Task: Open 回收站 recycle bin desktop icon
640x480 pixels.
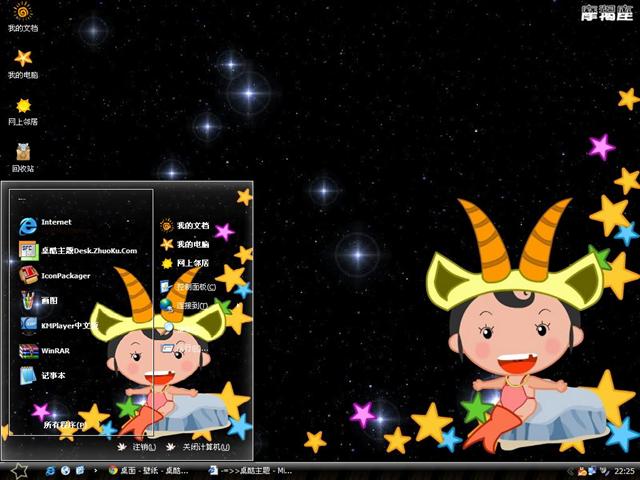Action: coord(23,158)
